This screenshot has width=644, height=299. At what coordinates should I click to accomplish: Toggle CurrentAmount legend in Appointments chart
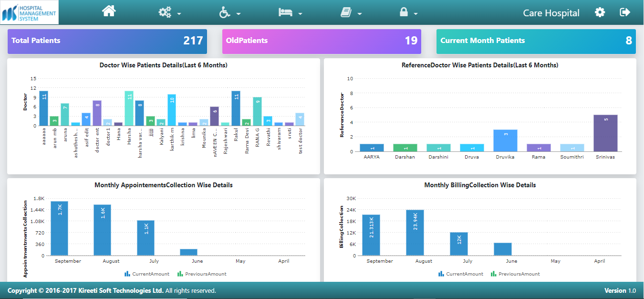(x=147, y=274)
